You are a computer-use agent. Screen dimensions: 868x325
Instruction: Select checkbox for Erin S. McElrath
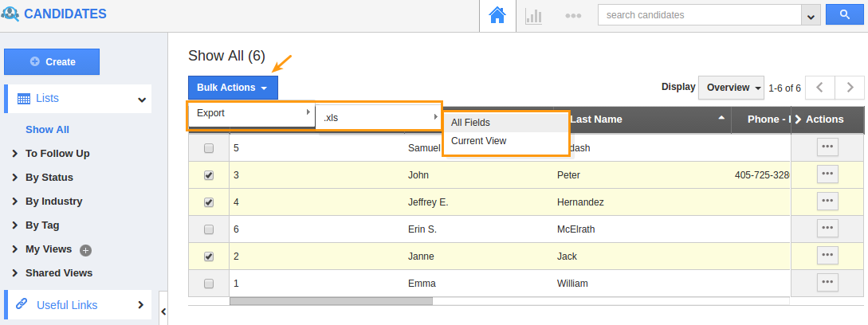click(x=209, y=229)
